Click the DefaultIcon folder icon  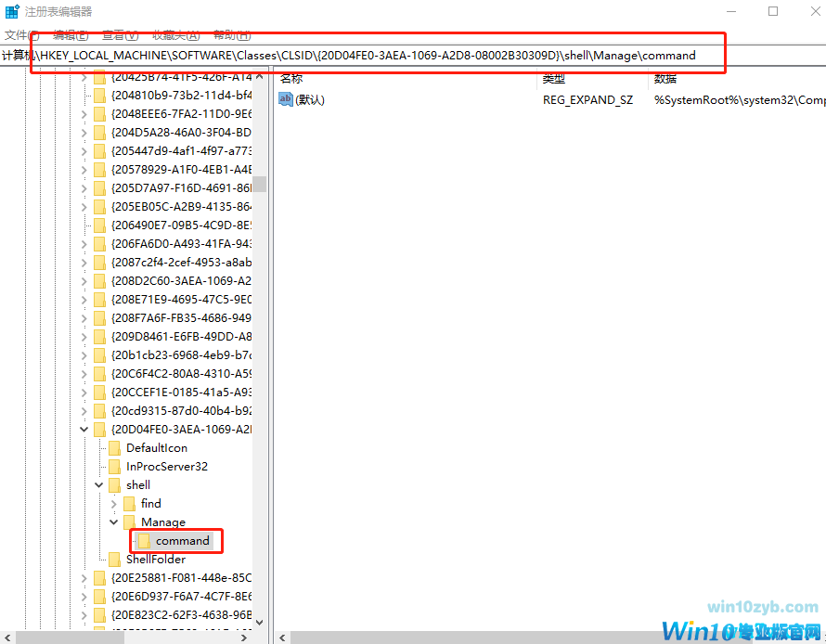[x=114, y=448]
